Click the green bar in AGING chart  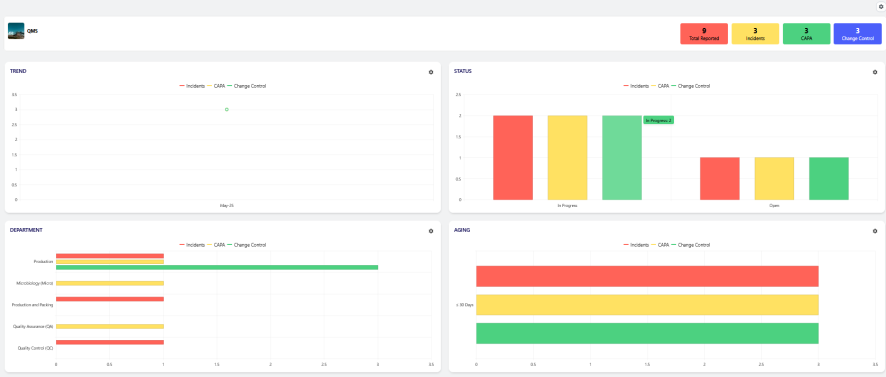point(648,333)
